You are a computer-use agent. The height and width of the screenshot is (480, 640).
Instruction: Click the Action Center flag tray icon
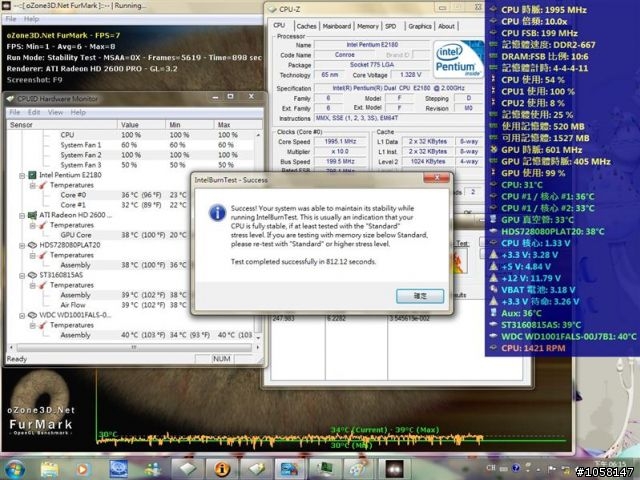click(x=552, y=469)
